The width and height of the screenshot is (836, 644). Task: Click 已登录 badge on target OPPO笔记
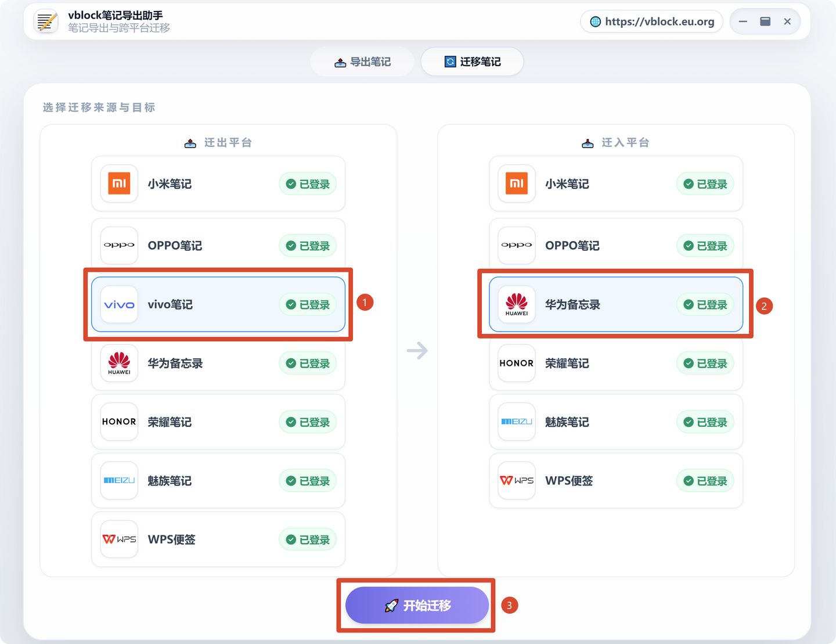point(705,246)
